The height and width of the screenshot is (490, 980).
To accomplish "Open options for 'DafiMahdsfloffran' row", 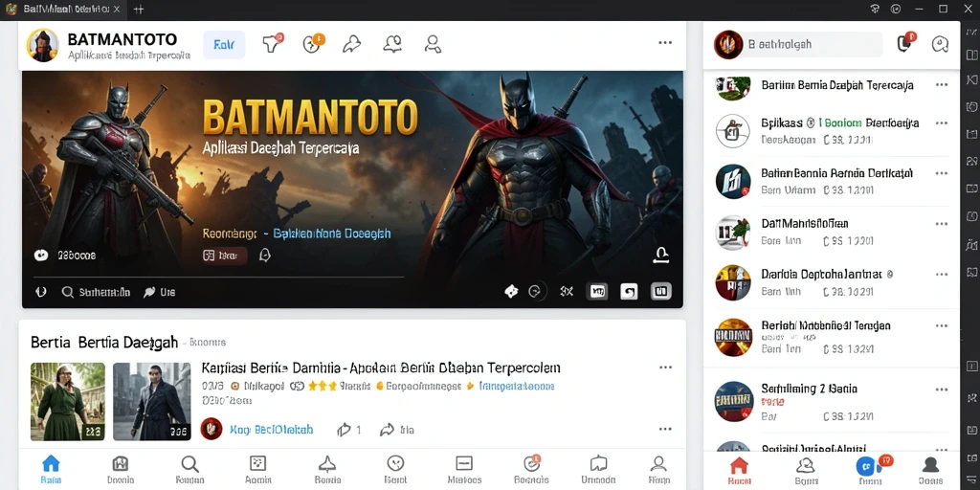I will [942, 224].
